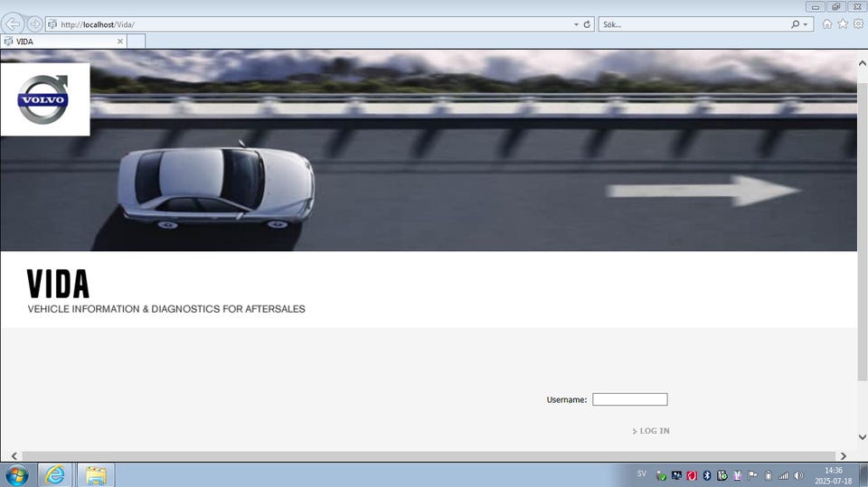Open a new blank tab
868x487 pixels.
tap(137, 42)
